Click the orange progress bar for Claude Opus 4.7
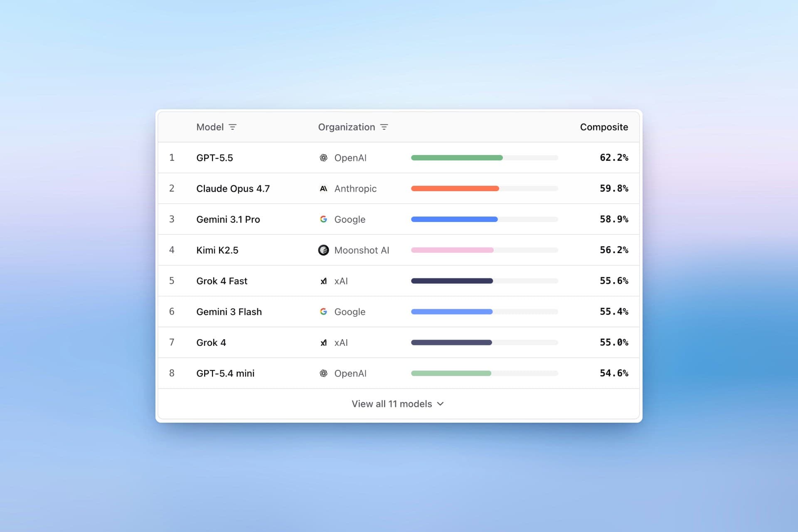 (x=455, y=189)
